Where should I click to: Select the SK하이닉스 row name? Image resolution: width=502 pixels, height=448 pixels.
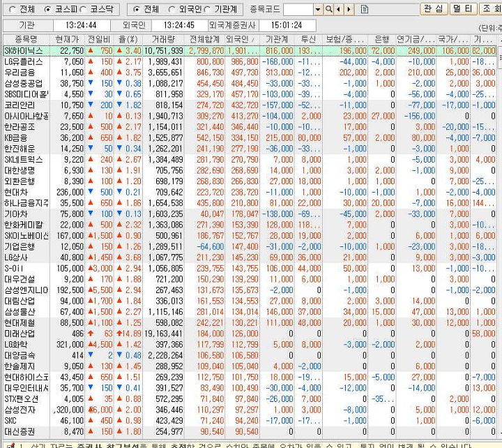pos(24,51)
